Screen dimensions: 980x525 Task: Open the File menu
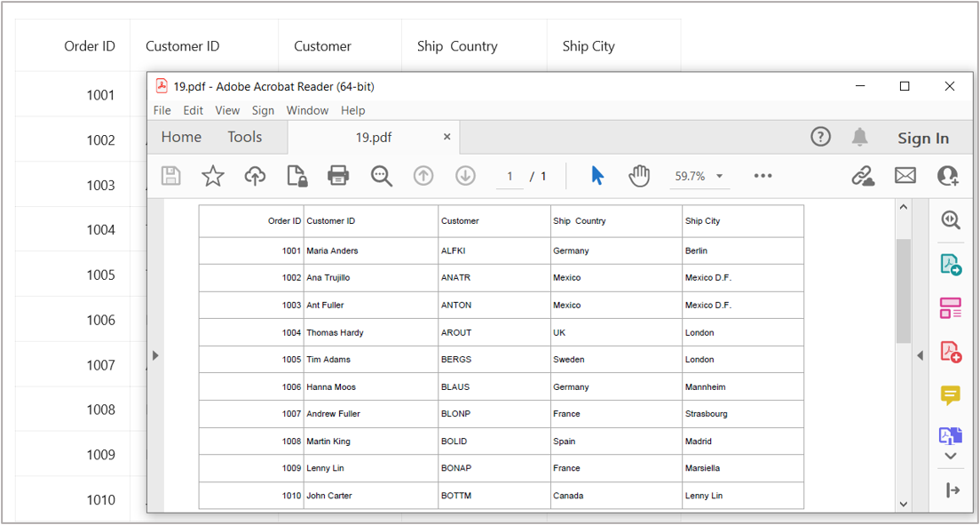tap(162, 110)
